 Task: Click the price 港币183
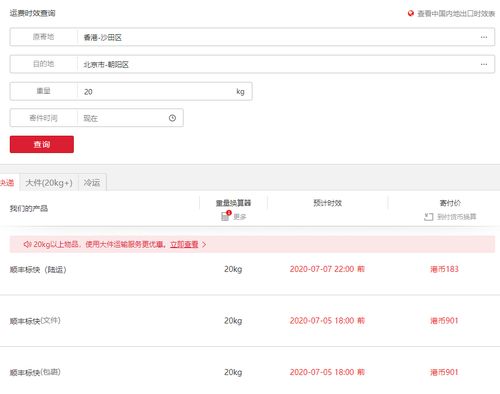click(444, 269)
